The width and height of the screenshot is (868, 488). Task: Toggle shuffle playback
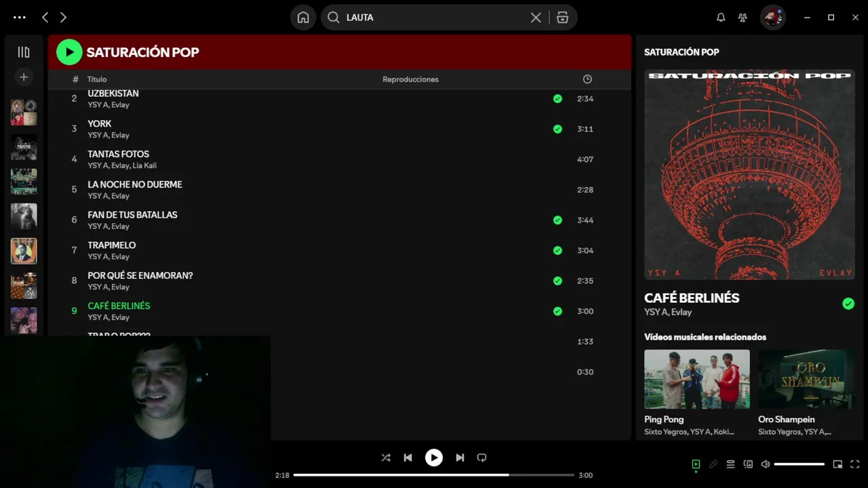[386, 457]
